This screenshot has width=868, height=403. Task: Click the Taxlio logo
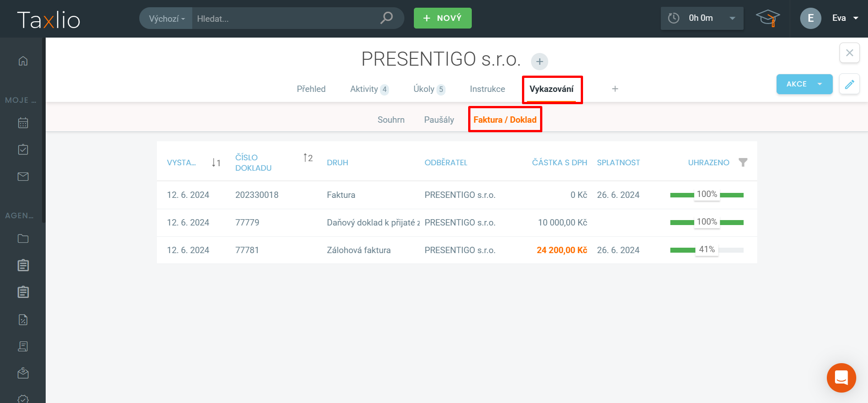pyautogui.click(x=49, y=20)
